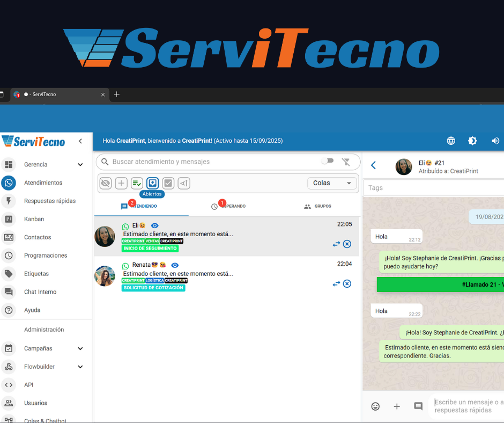Click the transfer arrows on Eli's ticket
Image resolution: width=504 pixels, height=423 pixels.
[x=336, y=244]
